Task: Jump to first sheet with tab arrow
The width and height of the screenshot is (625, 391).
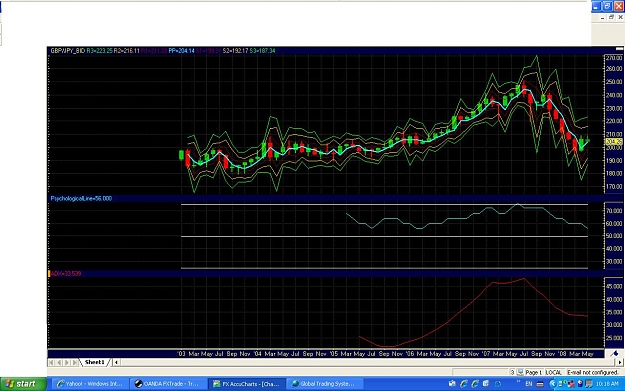Action: coord(51,362)
